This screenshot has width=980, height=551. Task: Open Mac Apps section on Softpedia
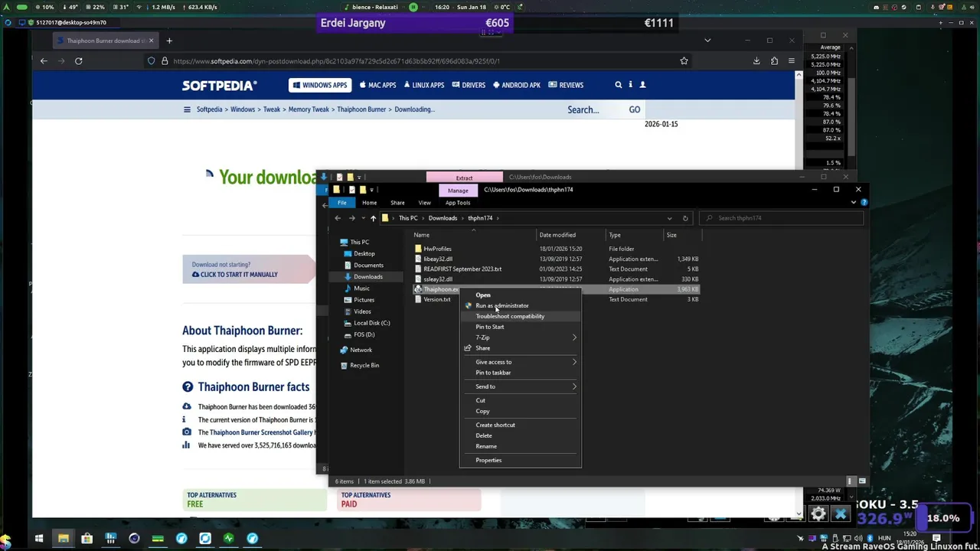coord(377,85)
